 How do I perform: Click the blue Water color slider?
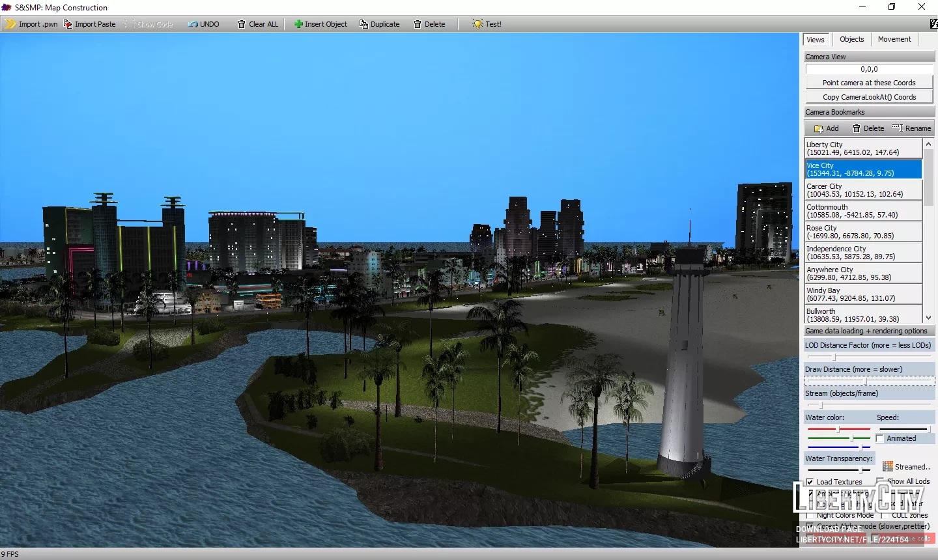pos(838,447)
